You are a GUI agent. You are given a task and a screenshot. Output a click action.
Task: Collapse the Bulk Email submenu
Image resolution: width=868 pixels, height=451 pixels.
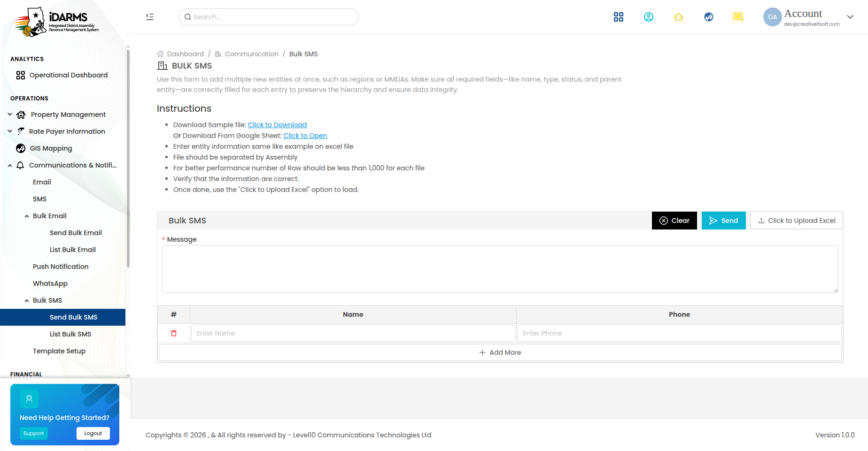click(x=27, y=216)
